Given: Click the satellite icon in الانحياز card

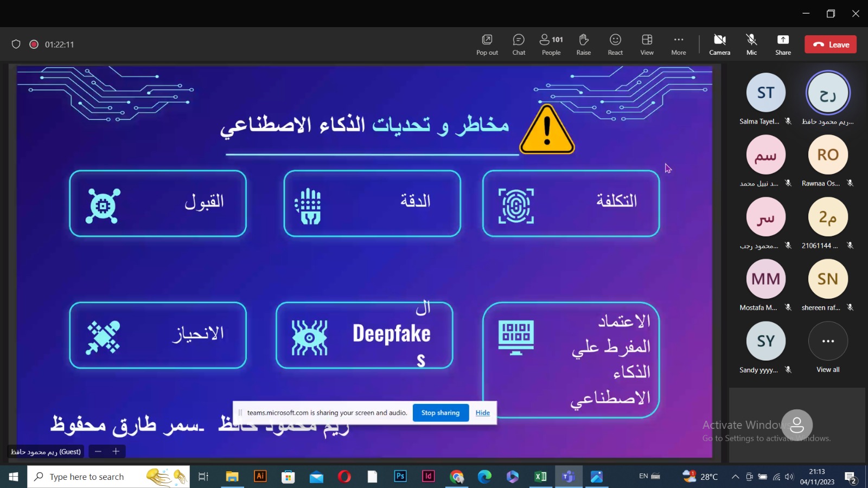Looking at the screenshot, I should pos(103,337).
